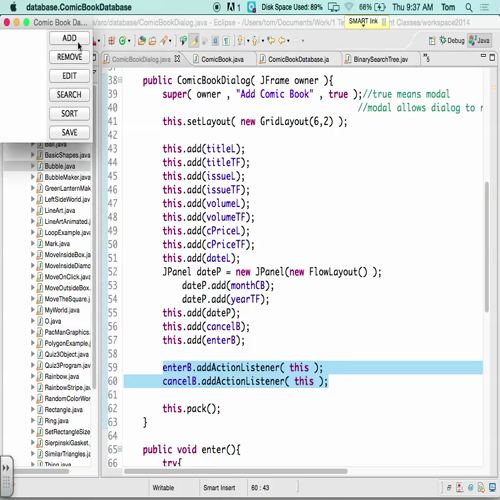Expand Rainbow.java tree node
The image size is (500, 500).
pyautogui.click(x=33, y=376)
